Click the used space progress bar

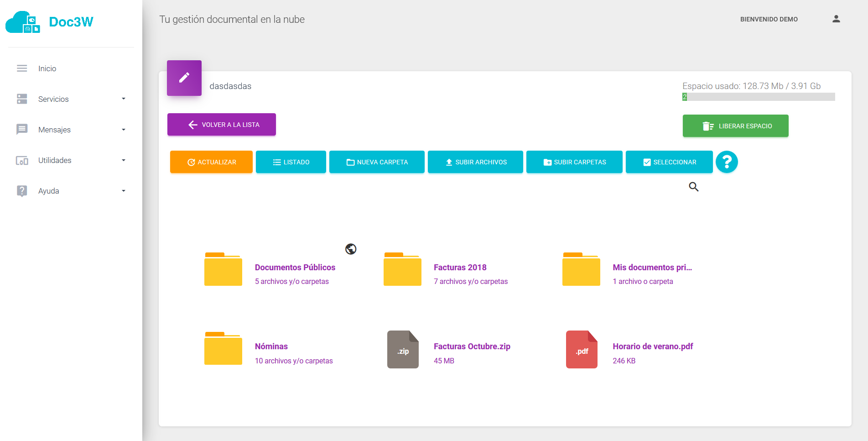pyautogui.click(x=758, y=97)
